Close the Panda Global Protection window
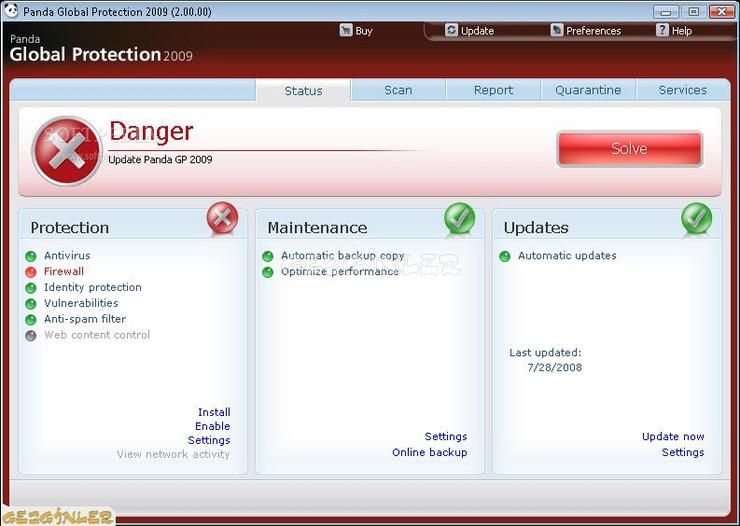The width and height of the screenshot is (740, 526). click(x=722, y=11)
